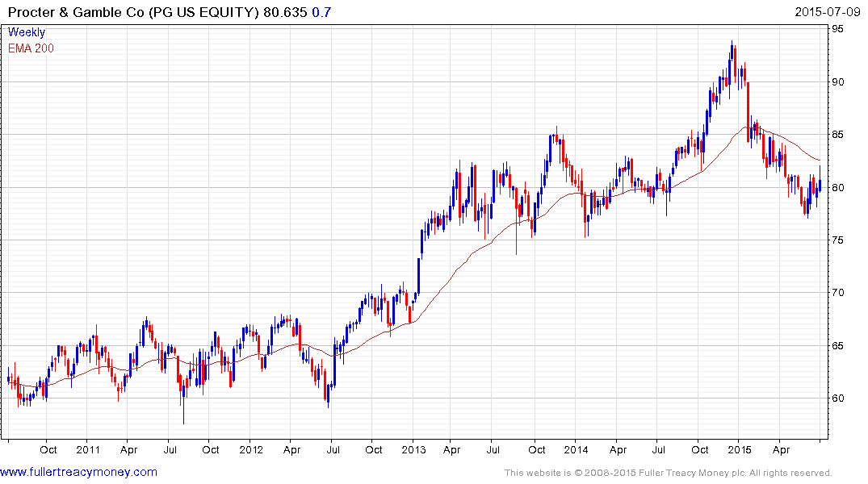Click the 2014 label on the time axis
The width and height of the screenshot is (868, 484).
point(577,449)
